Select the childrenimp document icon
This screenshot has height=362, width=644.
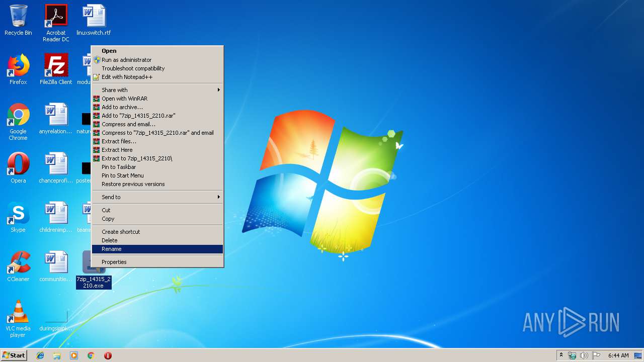coord(56,217)
